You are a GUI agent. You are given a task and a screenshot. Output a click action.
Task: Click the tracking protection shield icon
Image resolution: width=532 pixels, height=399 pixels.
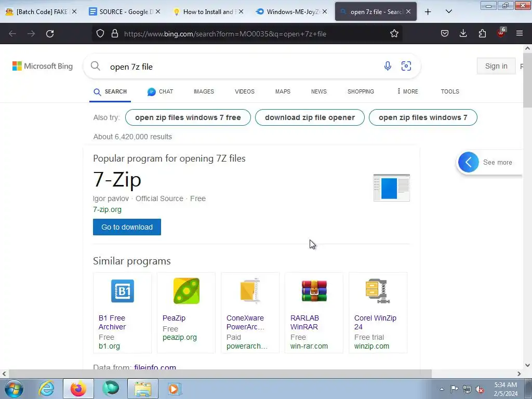pyautogui.click(x=100, y=34)
